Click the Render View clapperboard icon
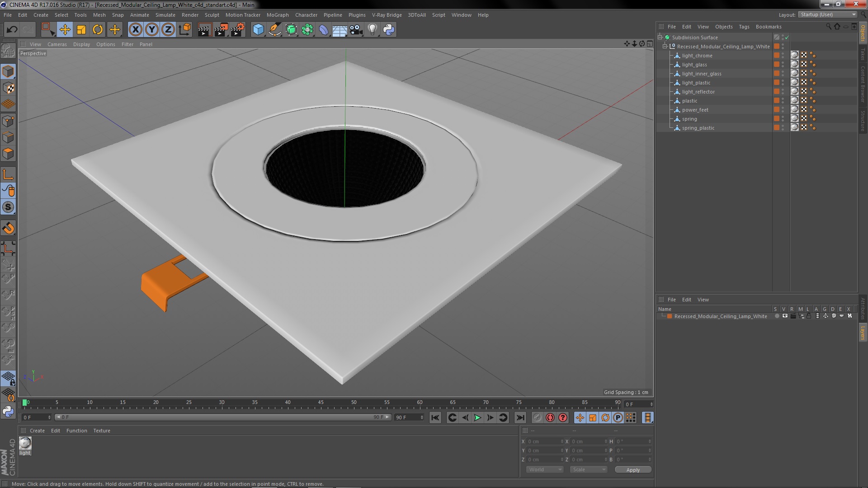The height and width of the screenshot is (488, 868). tap(204, 30)
